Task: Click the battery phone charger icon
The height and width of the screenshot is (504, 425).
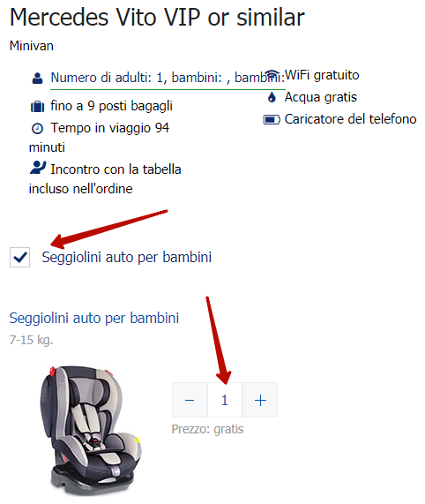Action: [272, 120]
